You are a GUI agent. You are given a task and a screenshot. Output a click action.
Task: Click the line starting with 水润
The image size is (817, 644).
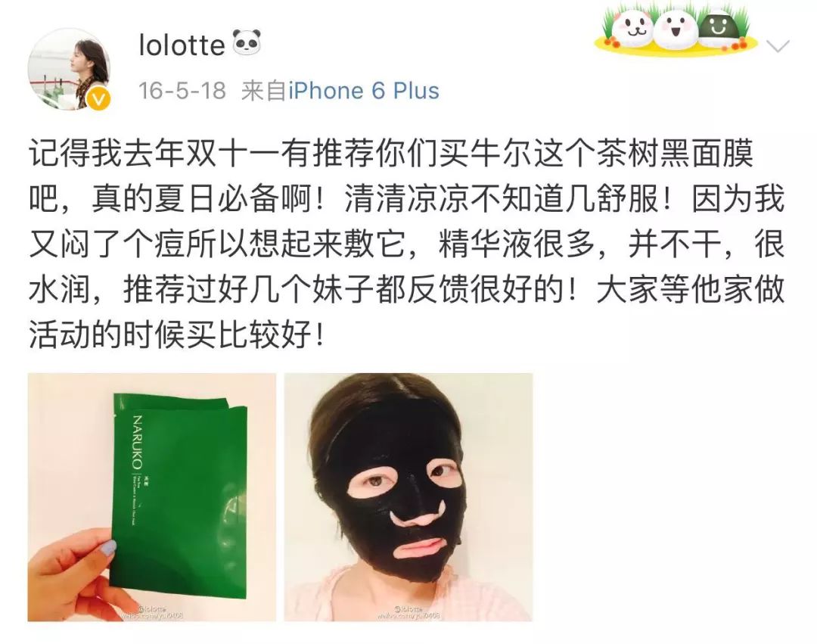click(406, 290)
